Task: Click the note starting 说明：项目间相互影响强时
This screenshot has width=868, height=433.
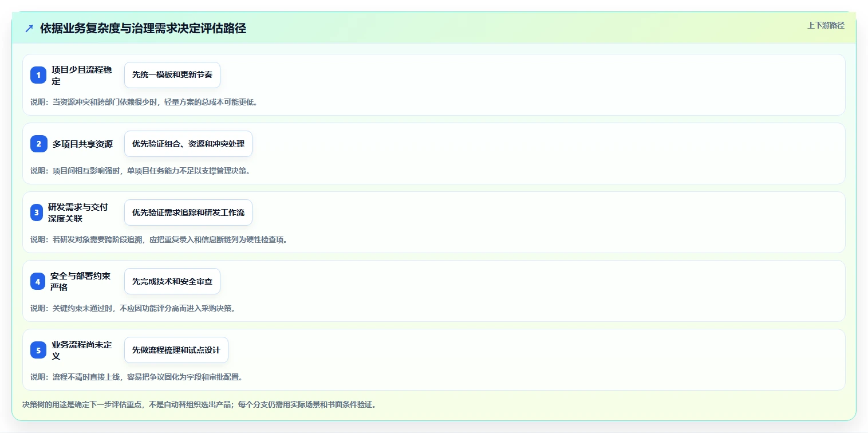Action: (140, 171)
